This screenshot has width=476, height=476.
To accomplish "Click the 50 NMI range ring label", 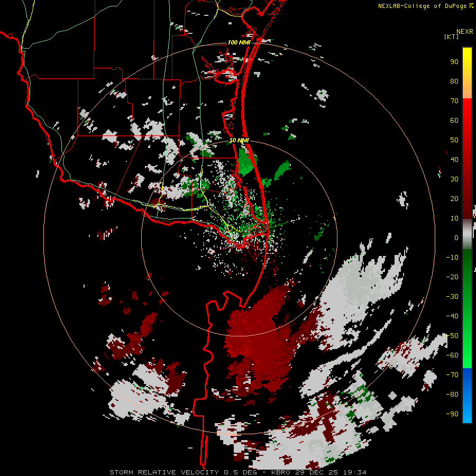I will (239, 140).
